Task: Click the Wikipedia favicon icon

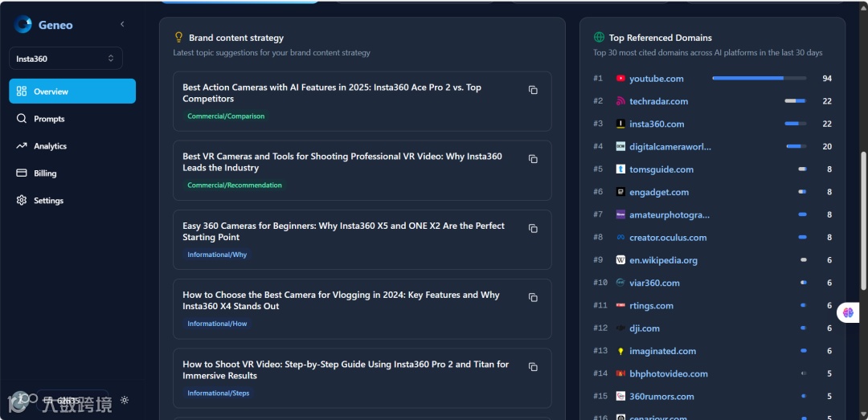Action: [620, 260]
